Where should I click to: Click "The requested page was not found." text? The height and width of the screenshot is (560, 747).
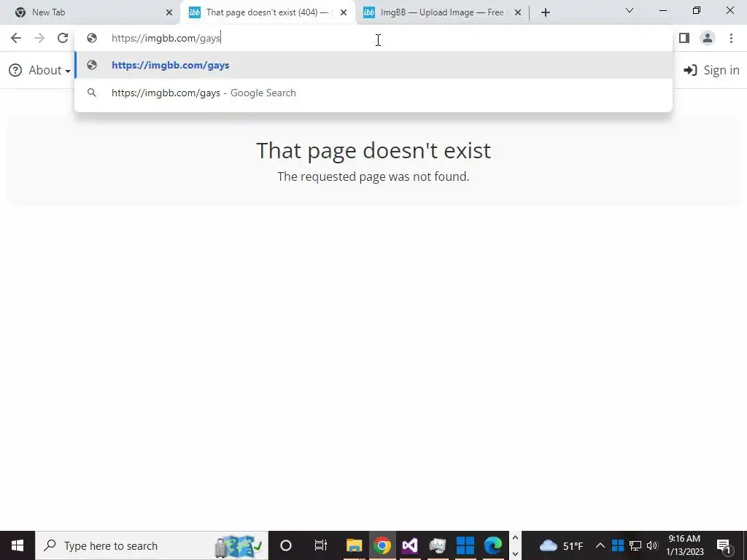point(373,176)
